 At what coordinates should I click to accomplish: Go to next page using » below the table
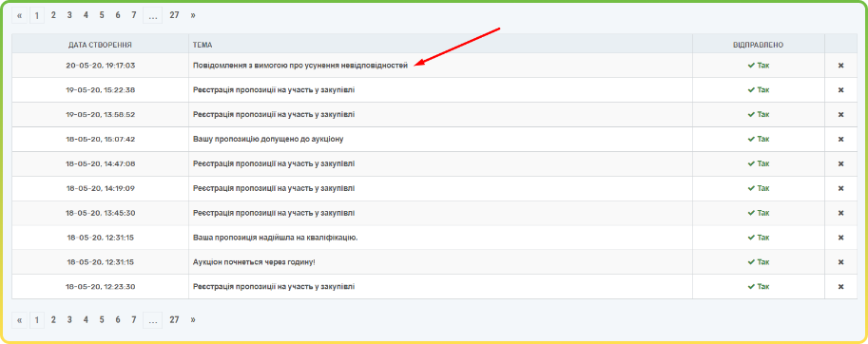(x=193, y=320)
